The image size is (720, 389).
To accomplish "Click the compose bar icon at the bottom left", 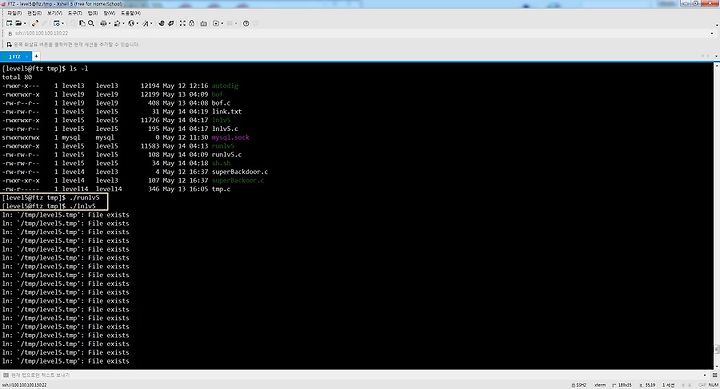I will (6, 375).
